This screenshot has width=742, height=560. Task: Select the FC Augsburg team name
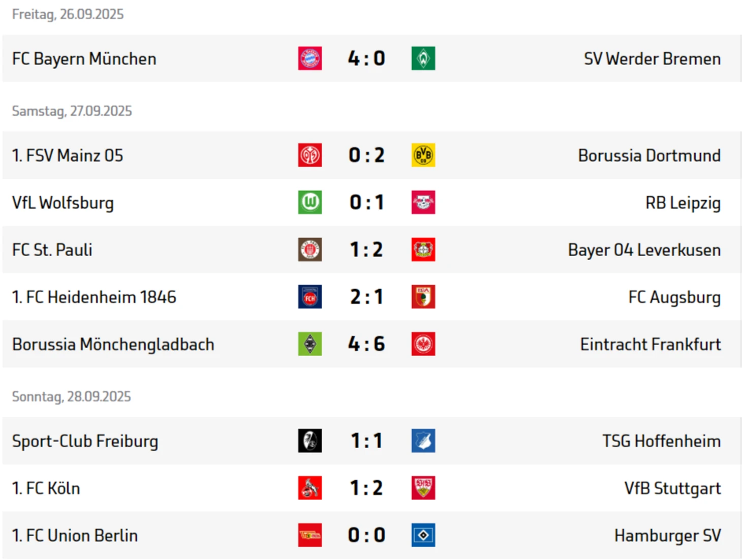coord(674,297)
